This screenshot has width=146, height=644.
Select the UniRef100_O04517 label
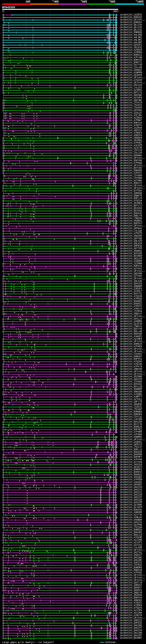click(x=131, y=291)
